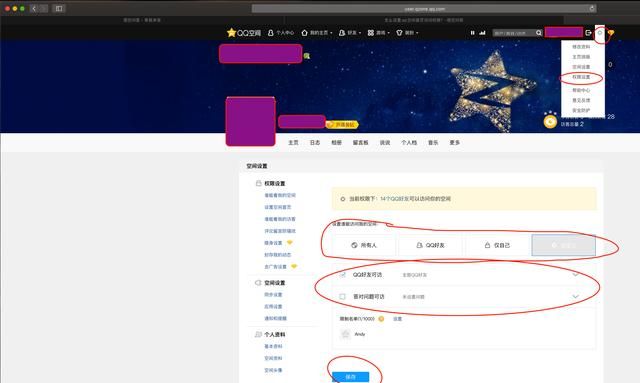Open the 更多 tab
This screenshot has height=383, width=640.
point(455,143)
